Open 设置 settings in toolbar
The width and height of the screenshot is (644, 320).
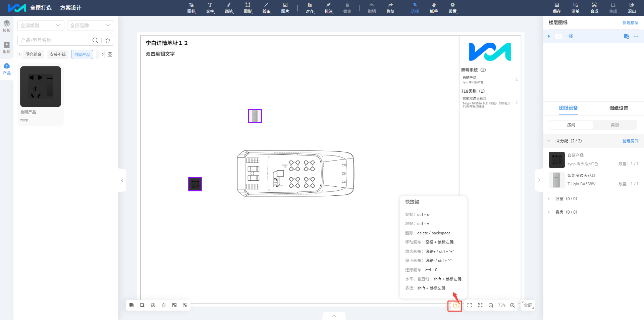coord(453,8)
